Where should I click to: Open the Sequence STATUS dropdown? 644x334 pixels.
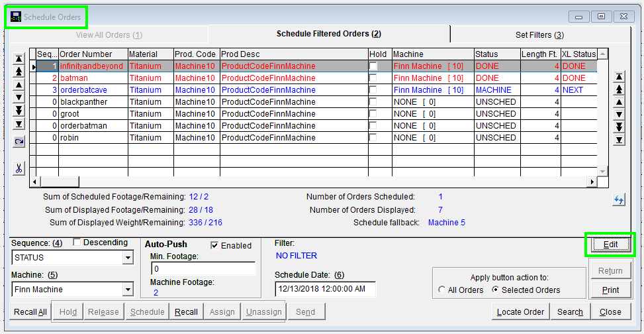128,258
